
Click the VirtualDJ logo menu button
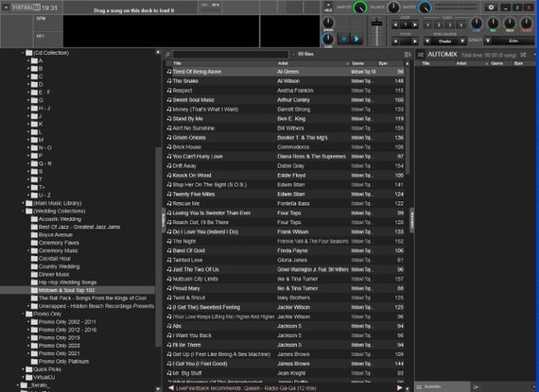(x=26, y=8)
